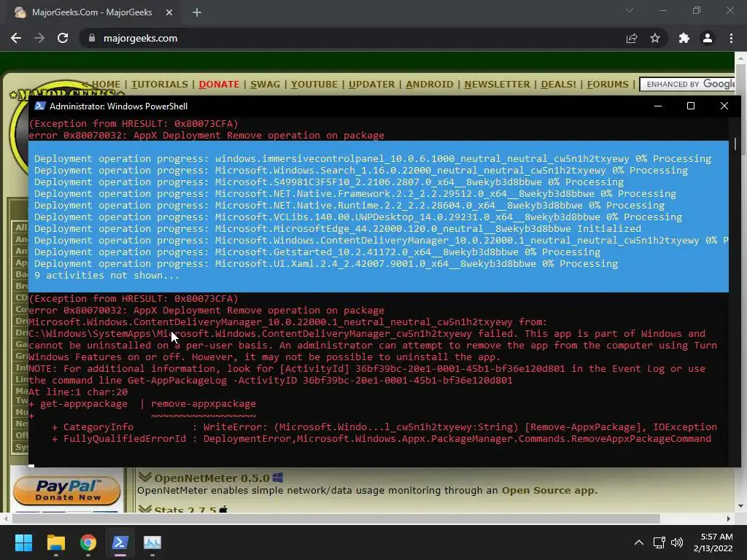This screenshot has height=560, width=747.
Task: Open Chrome three-dot menu
Action: pyautogui.click(x=731, y=38)
